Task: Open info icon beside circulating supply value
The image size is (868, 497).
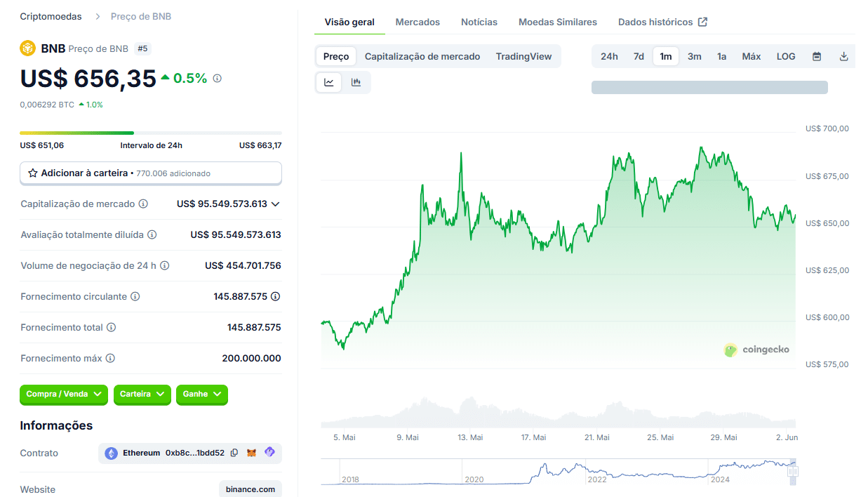Action: coord(276,296)
